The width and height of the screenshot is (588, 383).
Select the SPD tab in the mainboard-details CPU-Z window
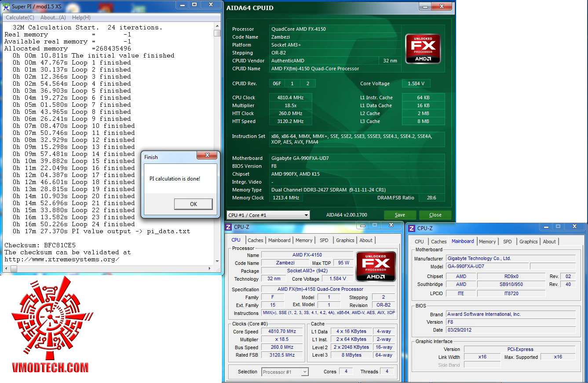pos(508,242)
